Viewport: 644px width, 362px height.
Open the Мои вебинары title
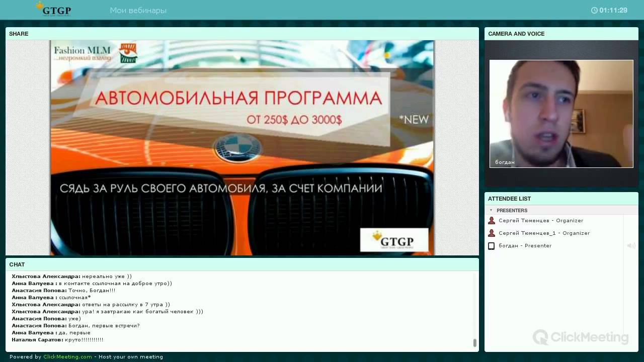[138, 10]
